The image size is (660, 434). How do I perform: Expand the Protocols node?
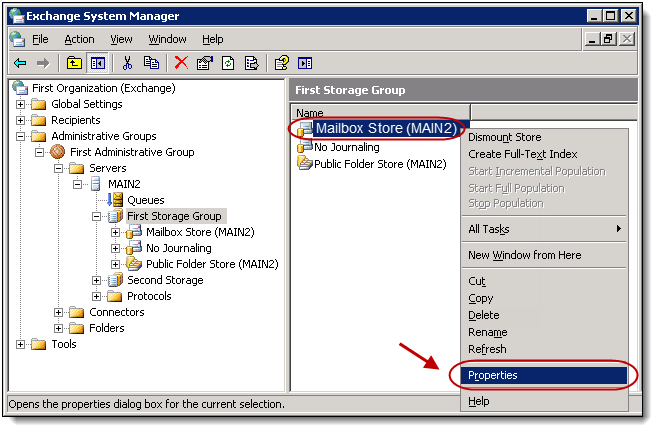coord(96,296)
